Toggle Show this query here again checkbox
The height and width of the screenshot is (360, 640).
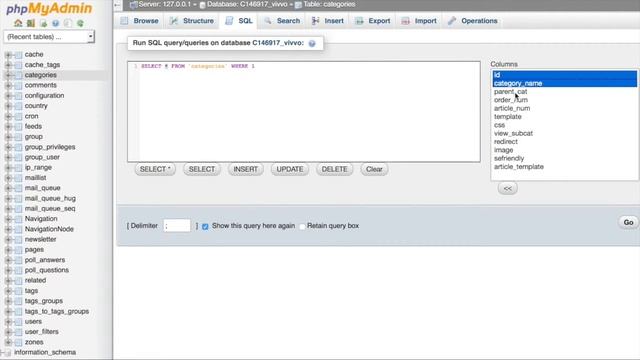point(205,227)
